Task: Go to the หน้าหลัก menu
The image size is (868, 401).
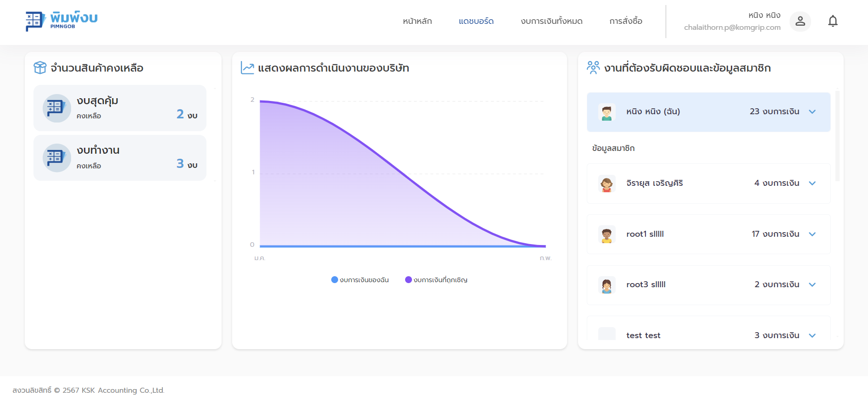Action: pos(417,21)
